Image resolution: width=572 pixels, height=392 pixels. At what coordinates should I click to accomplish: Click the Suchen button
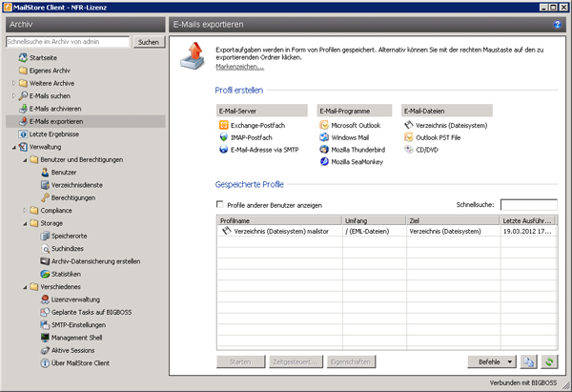tap(149, 42)
